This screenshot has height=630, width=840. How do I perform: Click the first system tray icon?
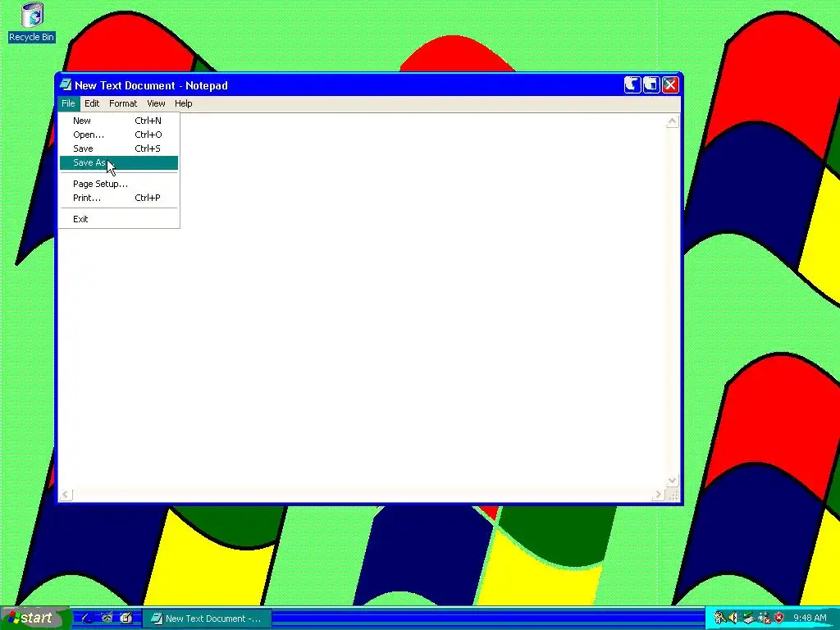click(x=719, y=618)
